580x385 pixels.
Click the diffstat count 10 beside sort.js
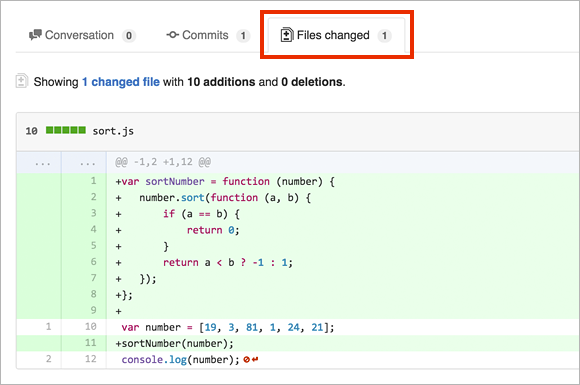tap(31, 131)
